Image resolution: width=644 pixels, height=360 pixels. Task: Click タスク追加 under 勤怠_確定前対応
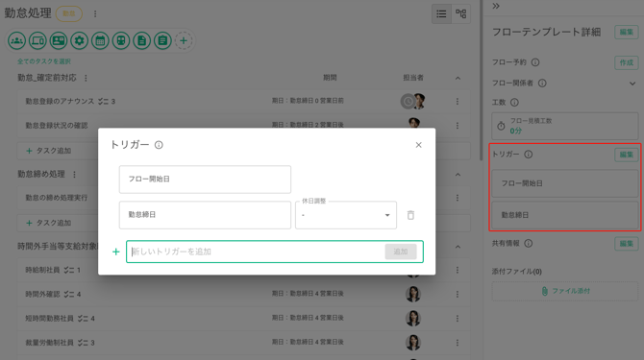pos(48,151)
